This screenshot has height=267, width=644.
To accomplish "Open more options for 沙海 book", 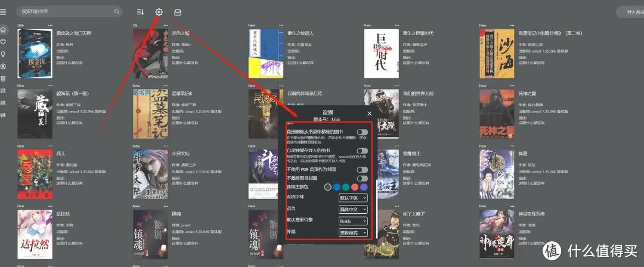I will pyautogui.click(x=512, y=26).
